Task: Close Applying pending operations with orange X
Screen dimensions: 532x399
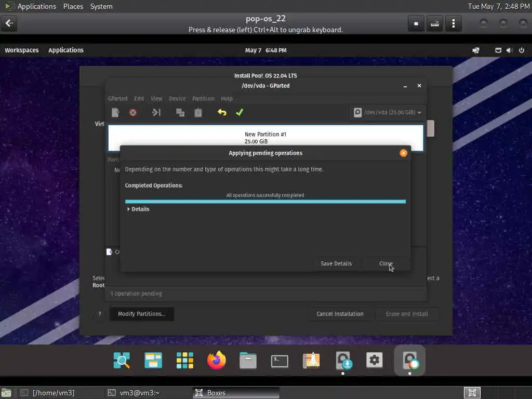Action: (x=403, y=153)
